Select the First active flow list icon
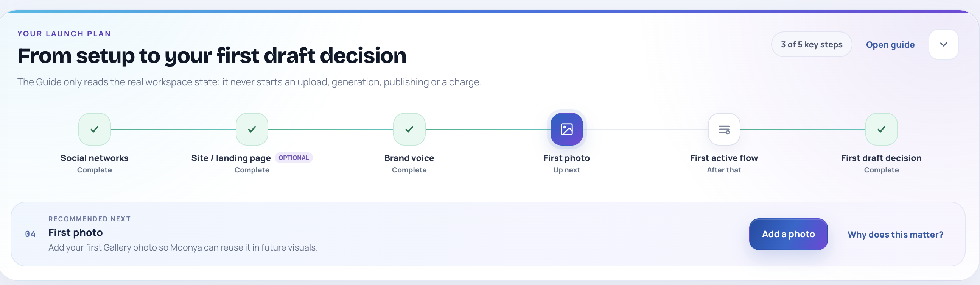This screenshot has width=980, height=285. [724, 129]
